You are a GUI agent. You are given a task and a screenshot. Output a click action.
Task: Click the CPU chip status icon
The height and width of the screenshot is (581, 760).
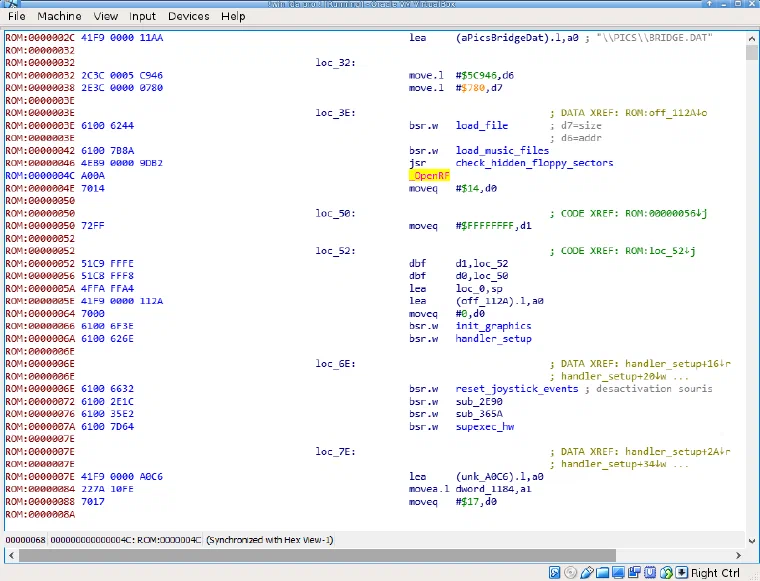[650, 573]
